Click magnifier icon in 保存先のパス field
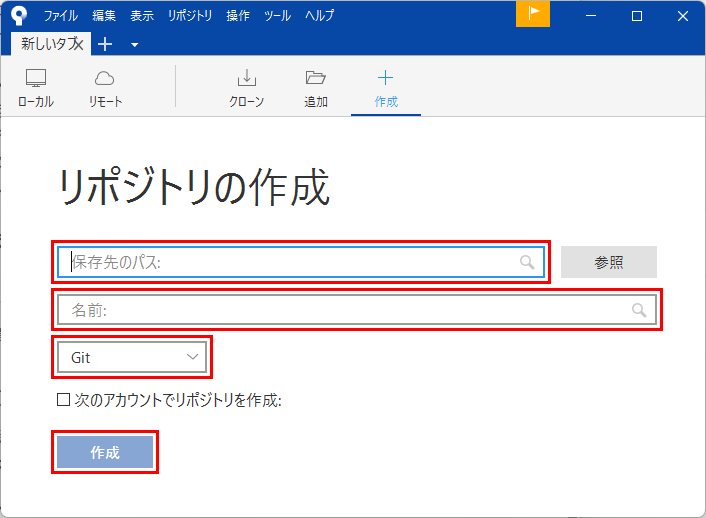Image resolution: width=706 pixels, height=518 pixels. (527, 262)
